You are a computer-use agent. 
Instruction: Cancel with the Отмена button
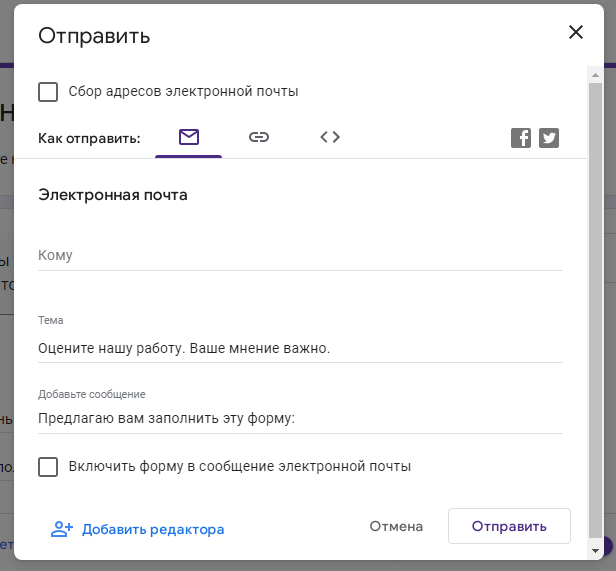tap(396, 526)
